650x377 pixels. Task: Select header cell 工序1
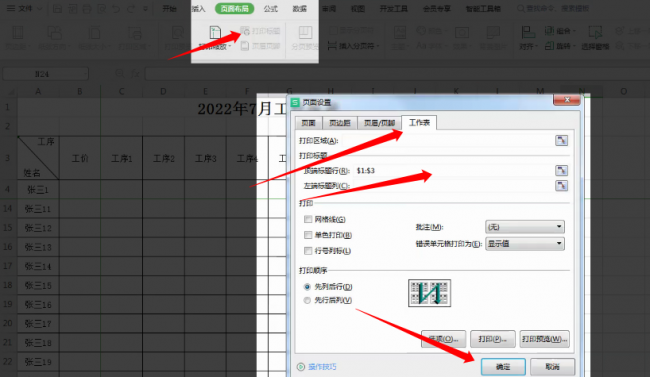point(121,158)
